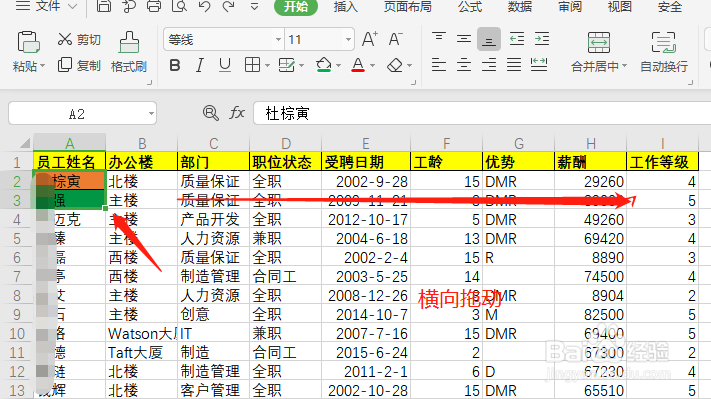Switch to Page Layout (页面布局) tab
The width and height of the screenshot is (711, 399).
click(x=407, y=7)
